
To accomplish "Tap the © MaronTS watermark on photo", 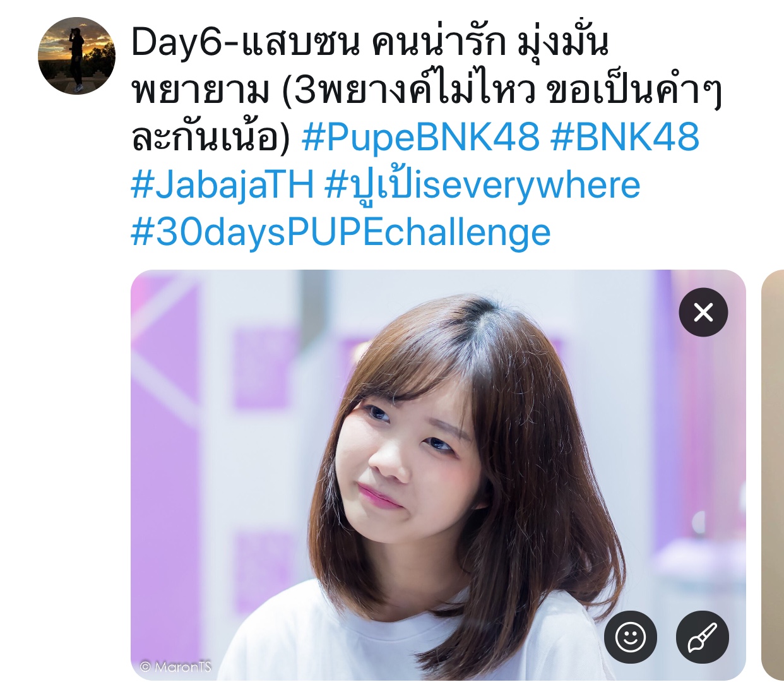I will point(175,666).
